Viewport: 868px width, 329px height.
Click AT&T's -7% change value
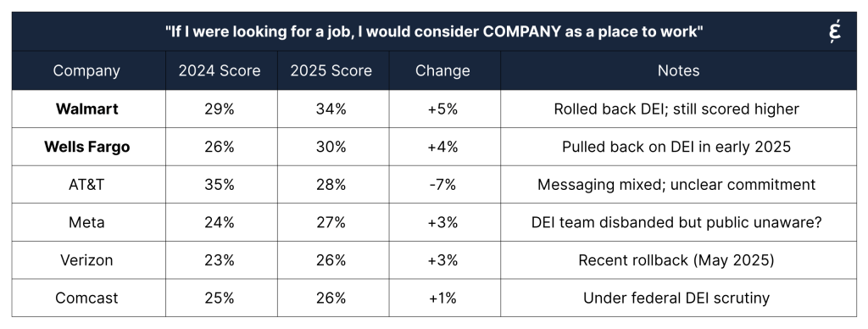tap(442, 185)
